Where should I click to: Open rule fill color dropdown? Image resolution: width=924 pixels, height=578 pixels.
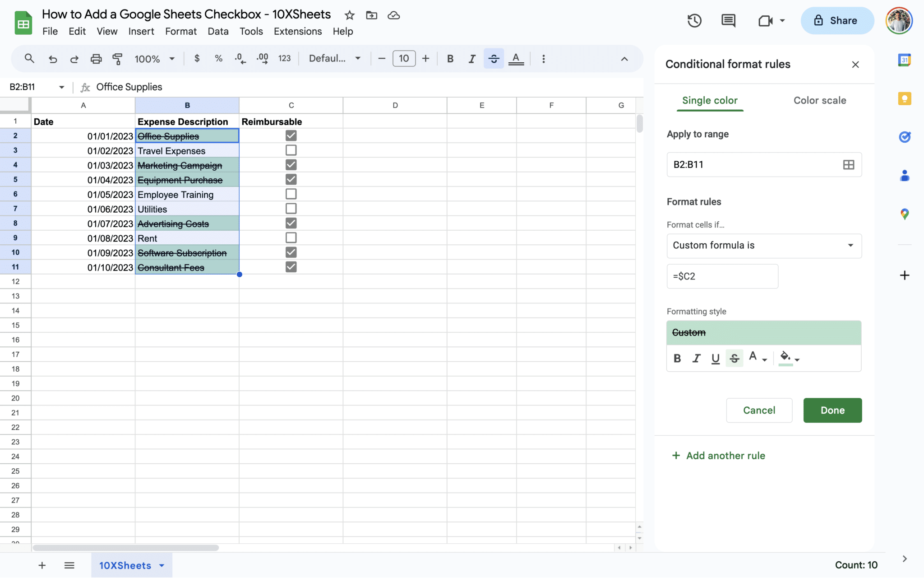[790, 358]
